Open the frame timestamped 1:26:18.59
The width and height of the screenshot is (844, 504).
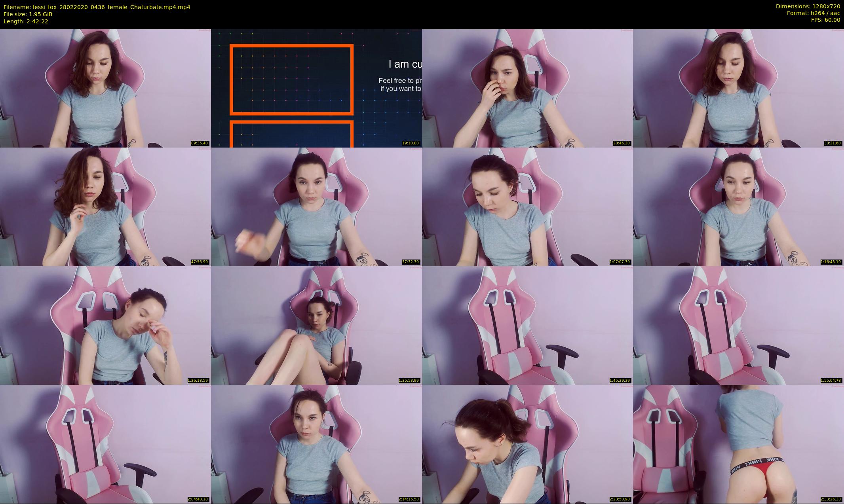coord(105,325)
